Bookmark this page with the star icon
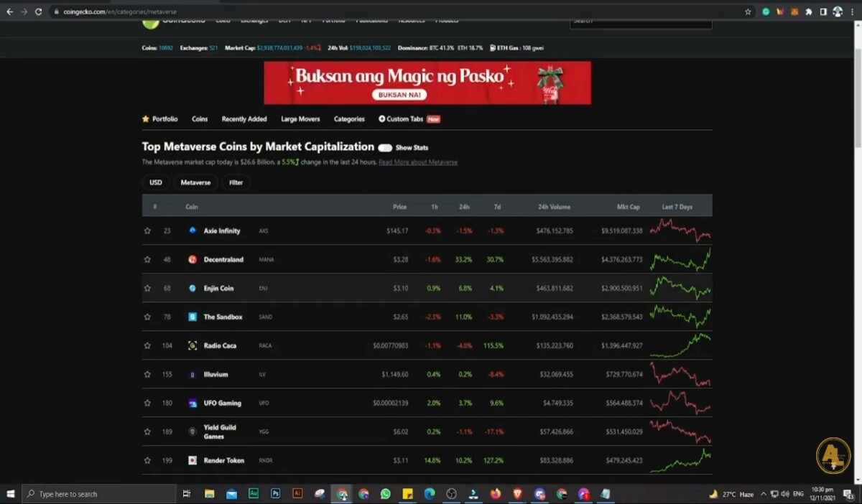The image size is (862, 504). click(748, 11)
